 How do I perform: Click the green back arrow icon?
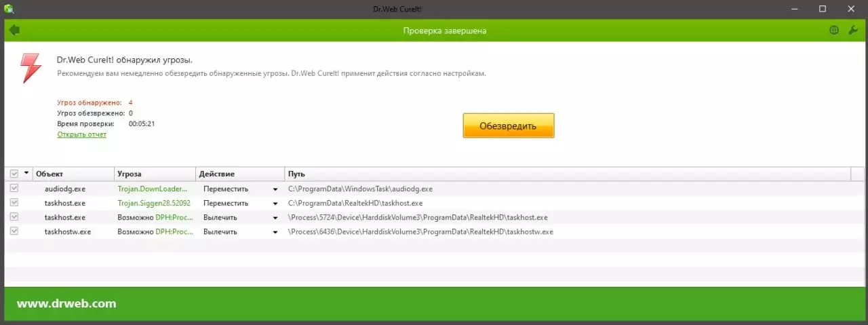click(14, 30)
